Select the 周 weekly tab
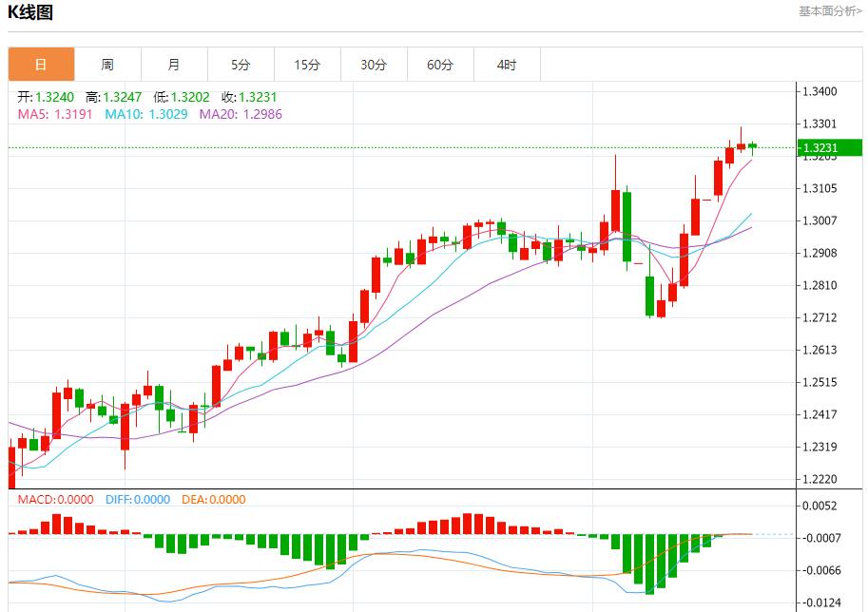This screenshot has height=612, width=868. click(107, 65)
